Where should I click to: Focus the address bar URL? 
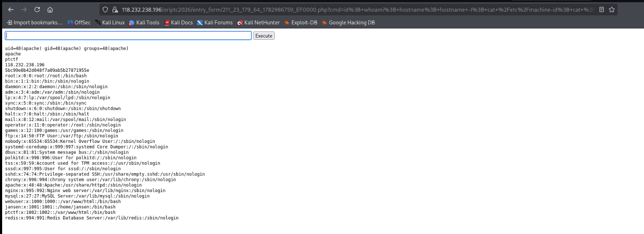[x=358, y=9]
